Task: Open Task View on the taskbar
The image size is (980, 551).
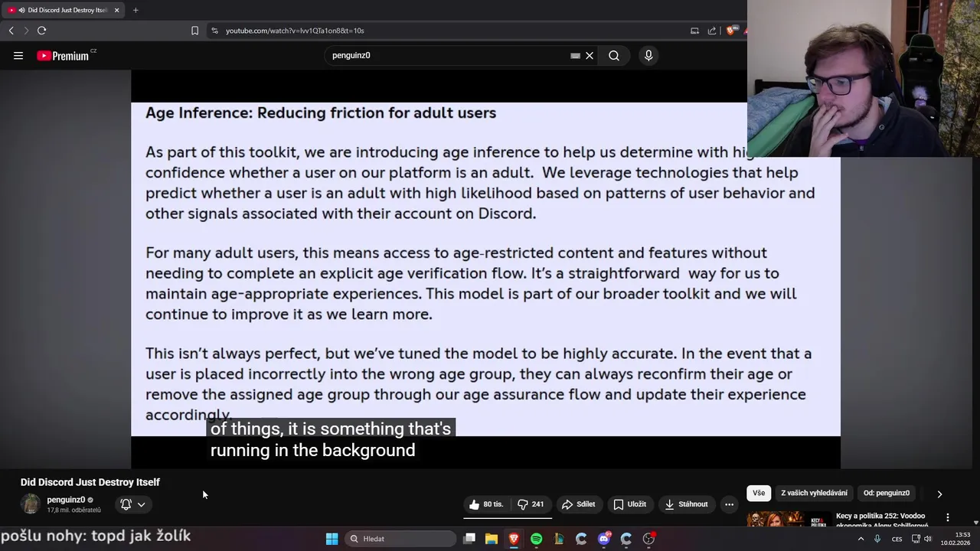Action: pyautogui.click(x=469, y=539)
